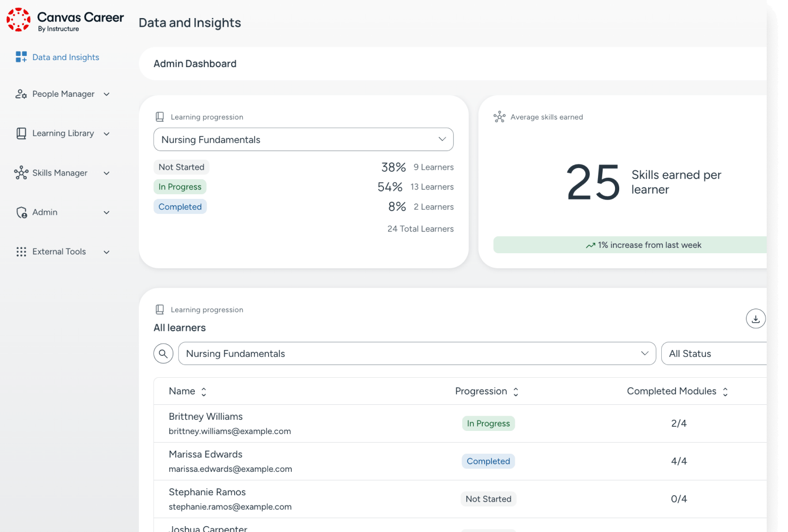Expand the People Manager section
The width and height of the screenshot is (788, 532).
pyautogui.click(x=107, y=94)
